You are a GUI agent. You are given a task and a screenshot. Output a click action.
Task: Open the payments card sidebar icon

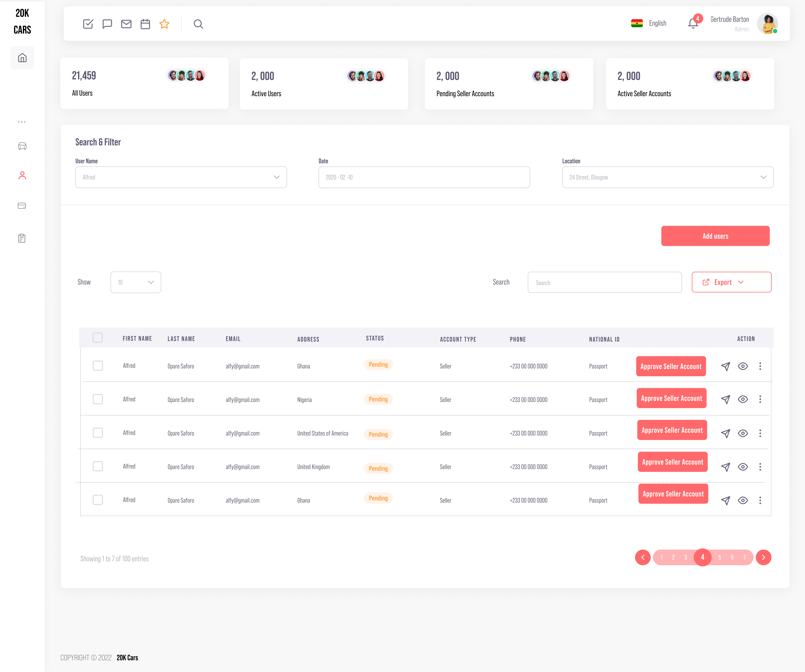[22, 206]
